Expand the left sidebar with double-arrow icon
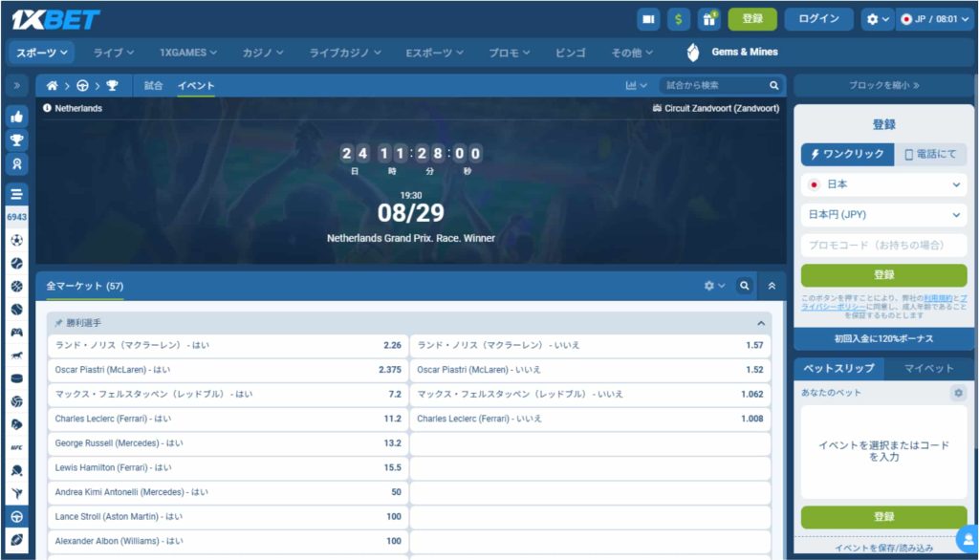 click(17, 86)
